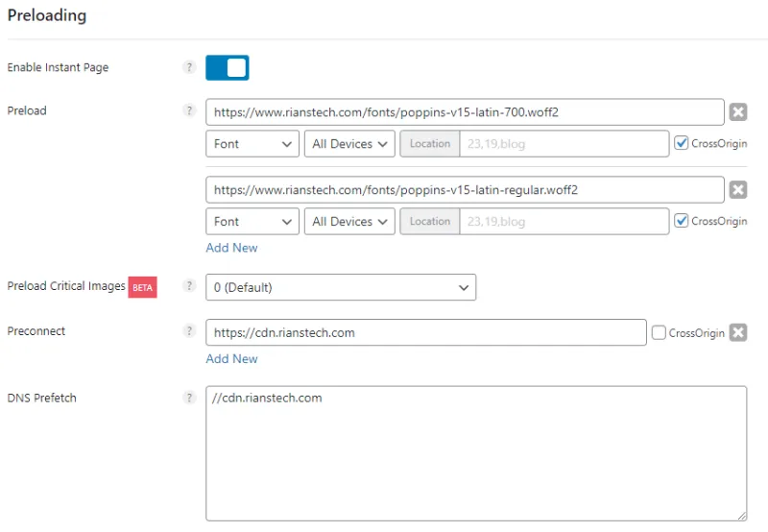Click Add New under Preload section
This screenshot has height=532, width=768.
(x=231, y=248)
